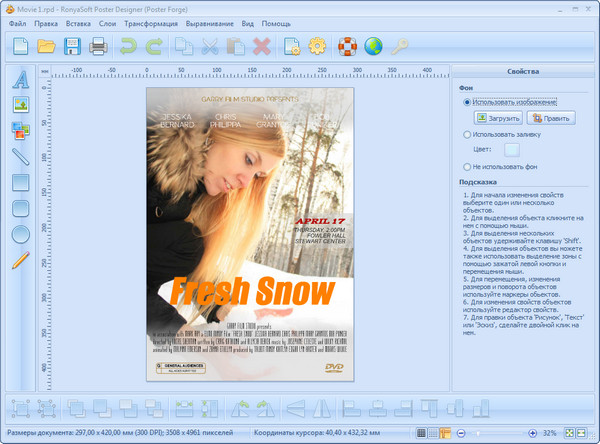
Task: Save the poster with the floppy disk icon
Action: (73, 45)
